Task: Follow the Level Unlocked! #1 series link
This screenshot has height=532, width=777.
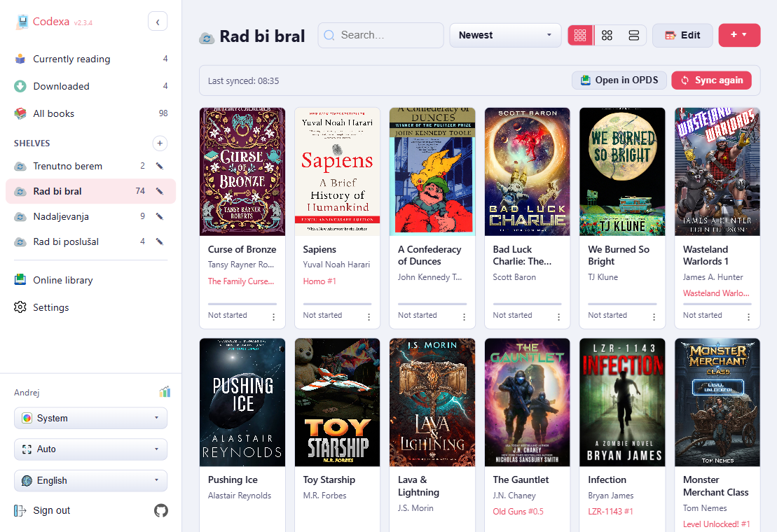Action: click(717, 524)
